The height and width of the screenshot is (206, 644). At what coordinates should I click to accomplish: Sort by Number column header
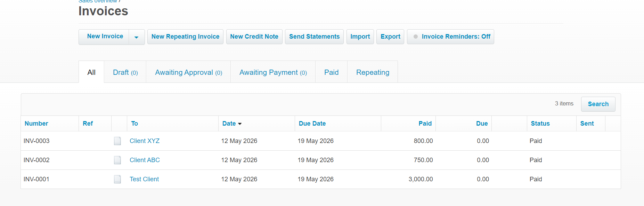coord(36,124)
